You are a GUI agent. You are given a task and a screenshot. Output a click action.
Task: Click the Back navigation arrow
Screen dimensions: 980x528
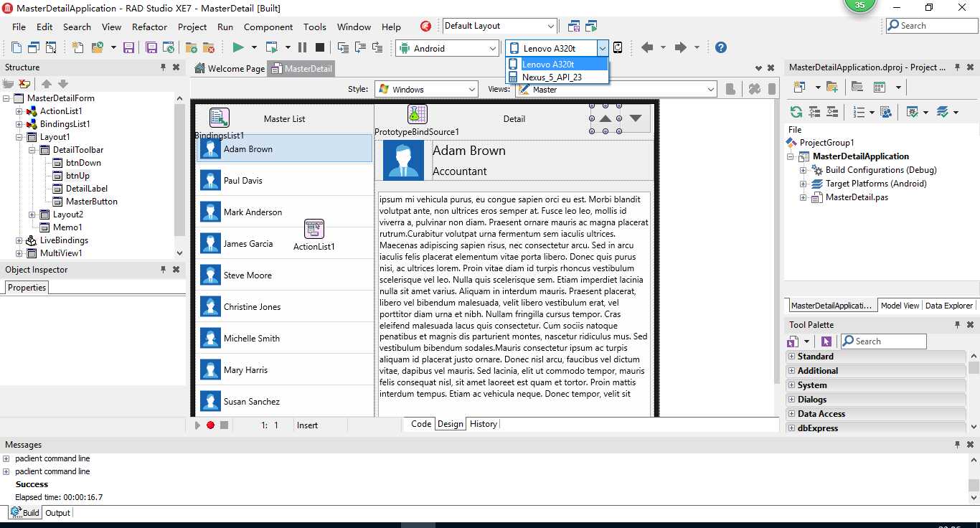pyautogui.click(x=647, y=47)
